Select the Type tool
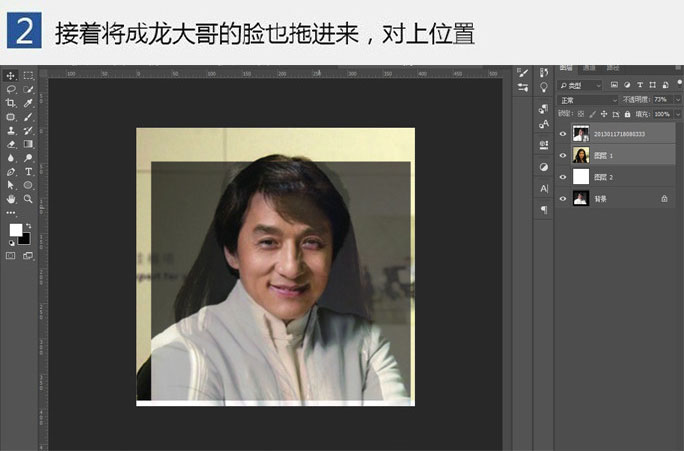 click(x=28, y=171)
